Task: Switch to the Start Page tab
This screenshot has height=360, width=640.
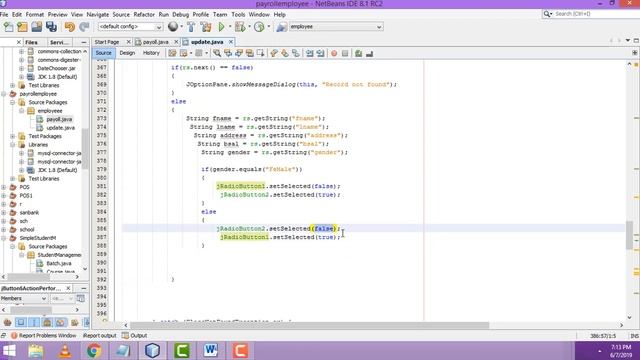Action: click(107, 42)
